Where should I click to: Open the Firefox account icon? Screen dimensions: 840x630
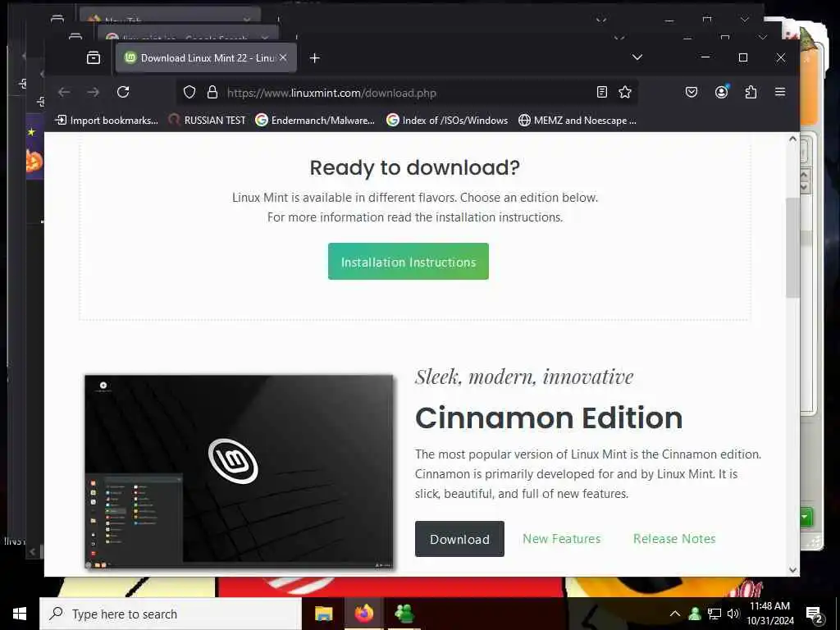click(x=722, y=92)
